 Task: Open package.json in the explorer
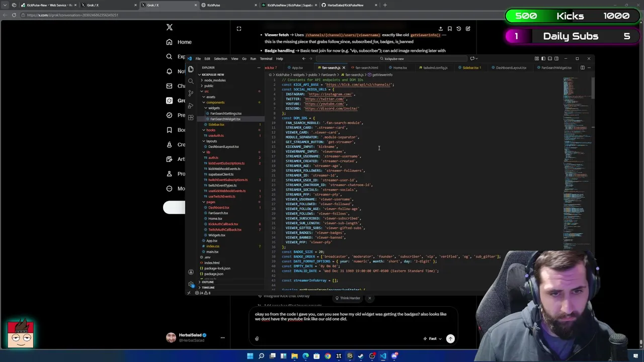213,274
